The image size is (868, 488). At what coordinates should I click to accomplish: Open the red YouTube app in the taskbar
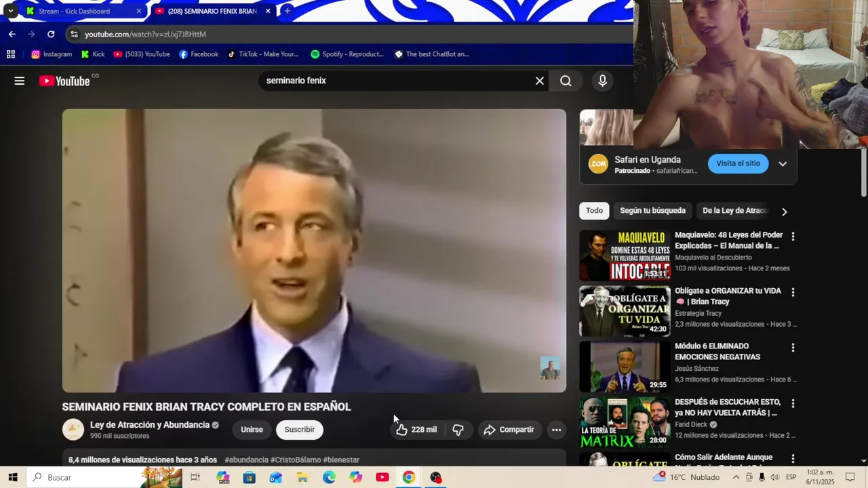[382, 477]
